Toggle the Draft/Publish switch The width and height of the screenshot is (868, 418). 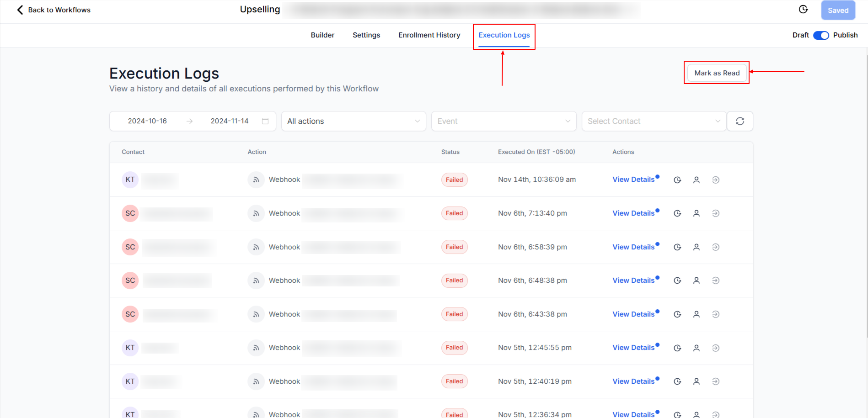point(821,35)
